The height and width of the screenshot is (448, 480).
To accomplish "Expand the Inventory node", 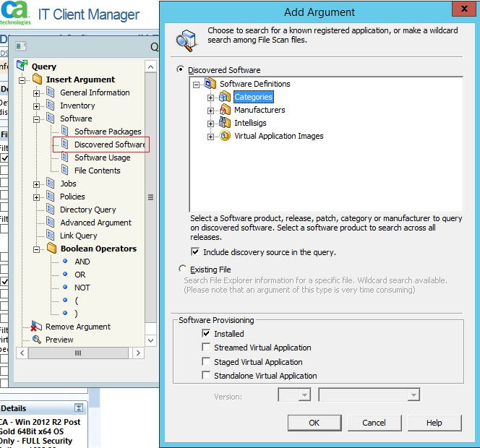I will [x=36, y=106].
